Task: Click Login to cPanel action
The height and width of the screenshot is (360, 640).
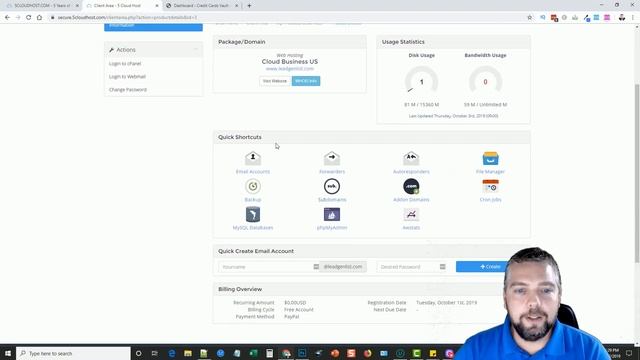Action: pyautogui.click(x=125, y=64)
